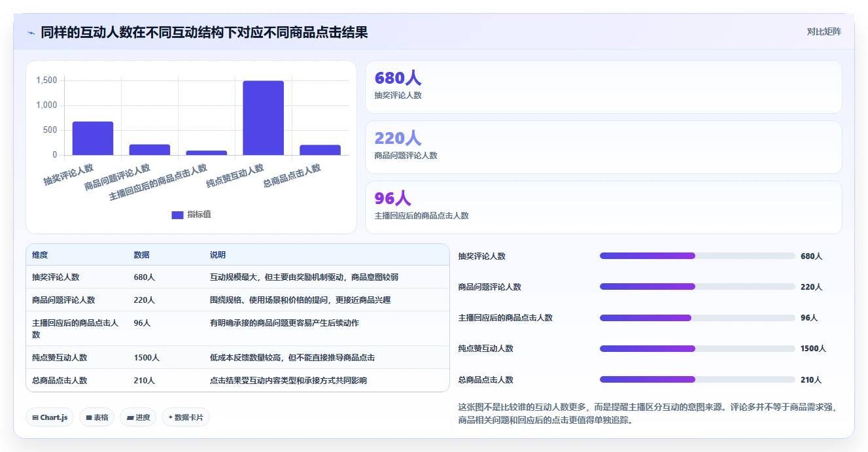Click the 对比矩阵 label in header

(x=824, y=31)
